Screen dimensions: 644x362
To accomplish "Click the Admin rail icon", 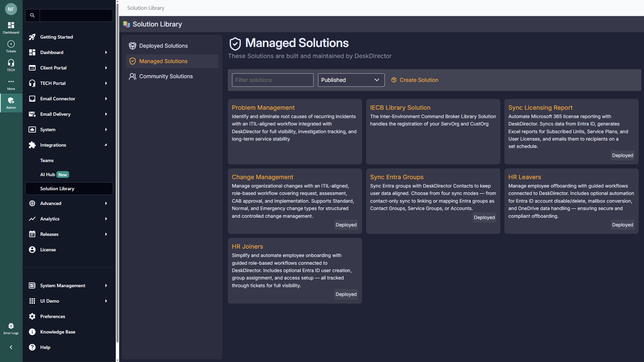I will click(11, 103).
